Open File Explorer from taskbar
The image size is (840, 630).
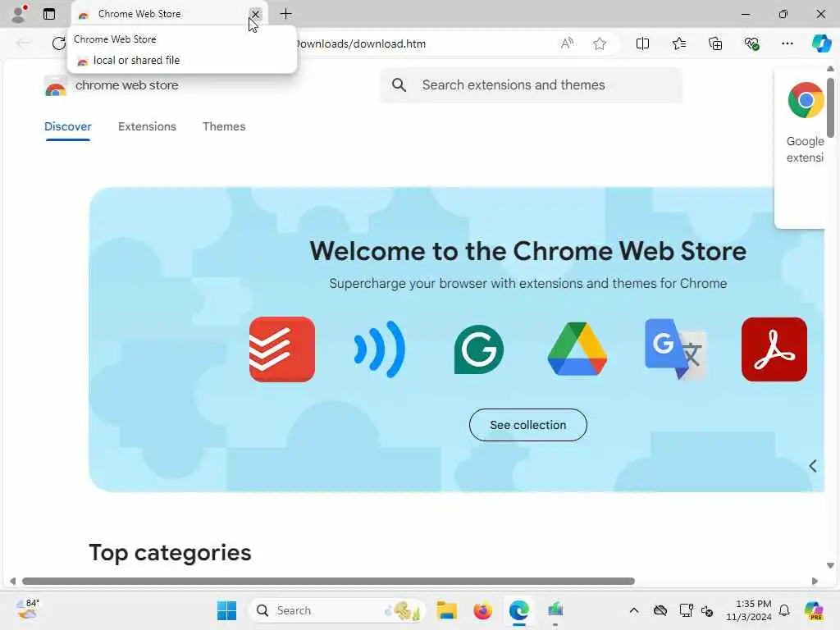[x=447, y=610]
